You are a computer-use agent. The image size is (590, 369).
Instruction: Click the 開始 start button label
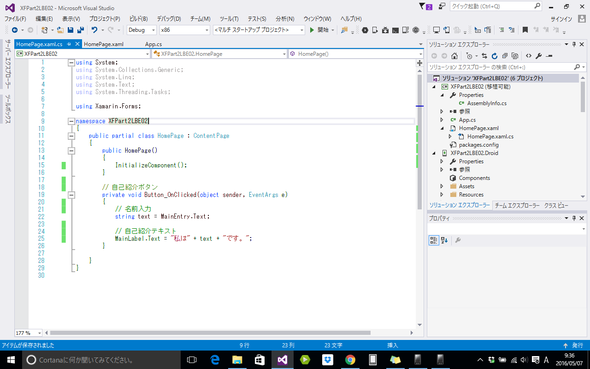pos(323,30)
